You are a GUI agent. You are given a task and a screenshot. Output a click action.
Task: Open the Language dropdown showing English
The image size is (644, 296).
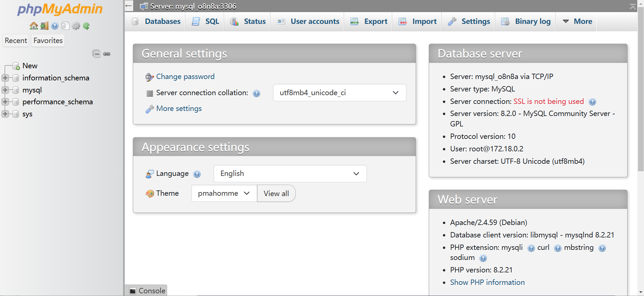(290, 174)
